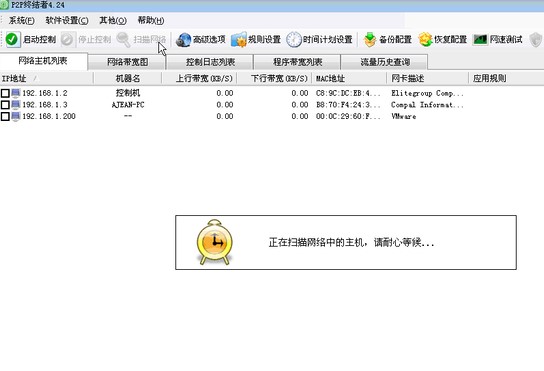The height and width of the screenshot is (371, 544).
Task: Switch to 控制日志列表 tab
Action: pos(210,62)
